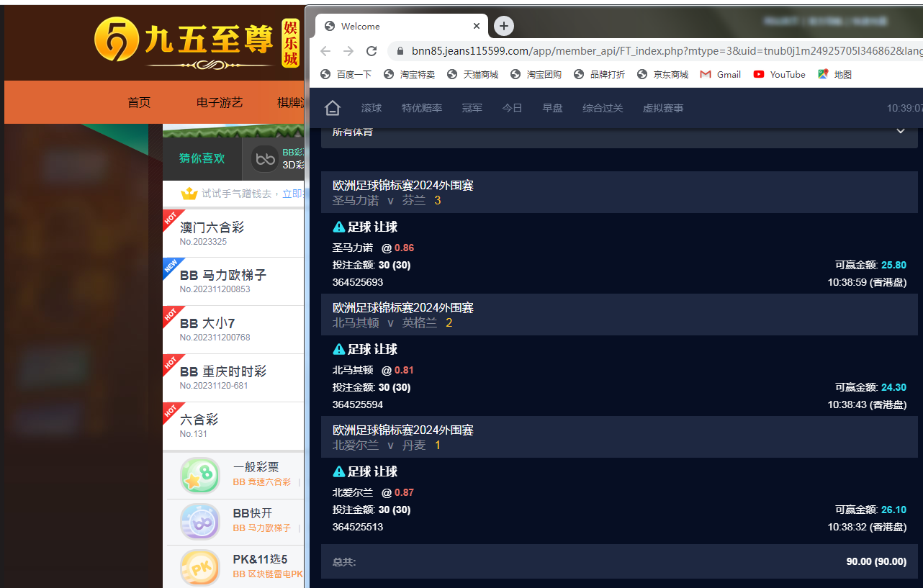Viewport: 923px width, 588px height.
Task: Close the Welcome tab
Action: tap(476, 26)
